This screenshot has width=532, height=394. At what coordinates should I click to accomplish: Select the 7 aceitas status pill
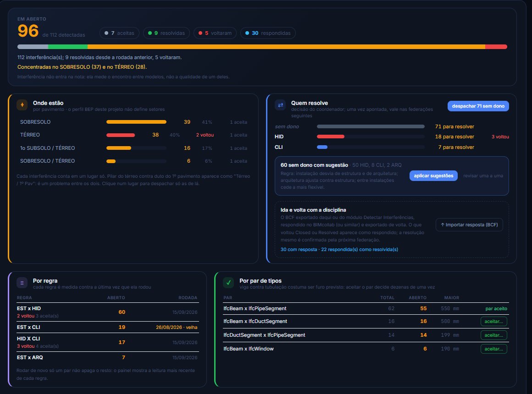point(119,33)
